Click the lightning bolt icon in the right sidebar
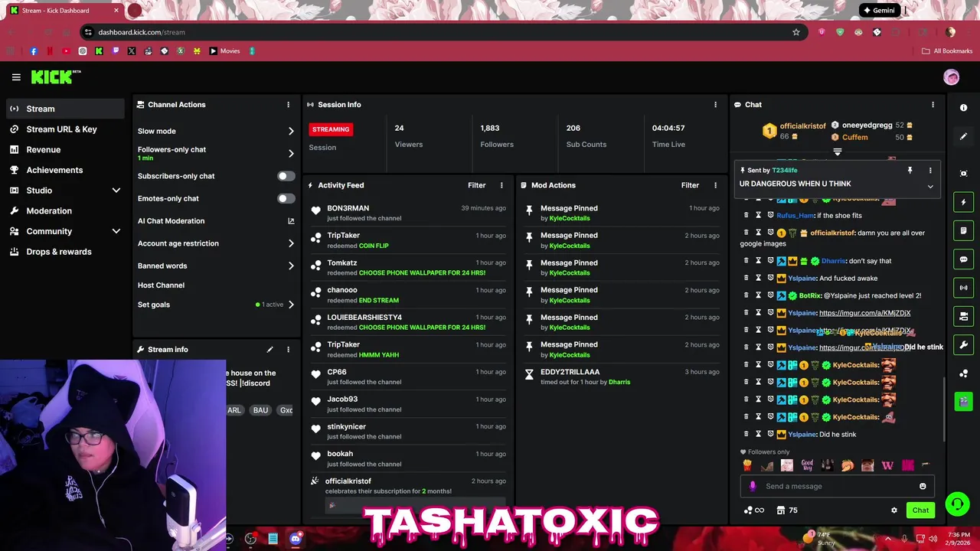980x551 pixels. click(964, 202)
